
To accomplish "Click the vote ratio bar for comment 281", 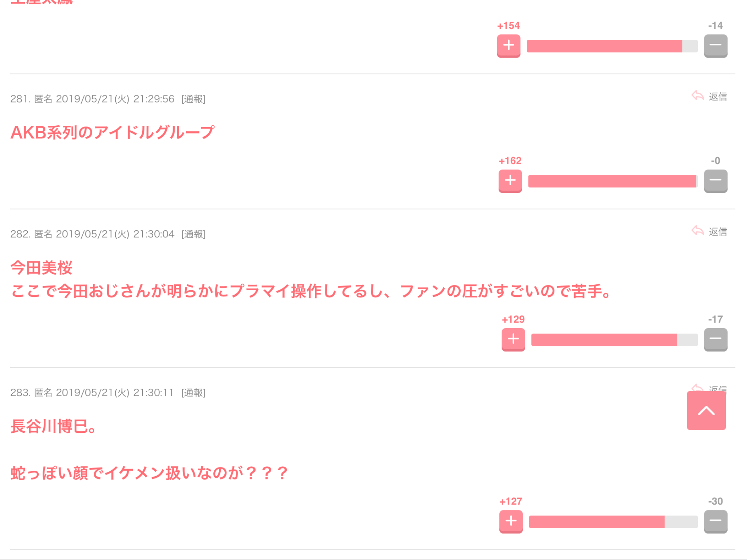I will pos(613,181).
